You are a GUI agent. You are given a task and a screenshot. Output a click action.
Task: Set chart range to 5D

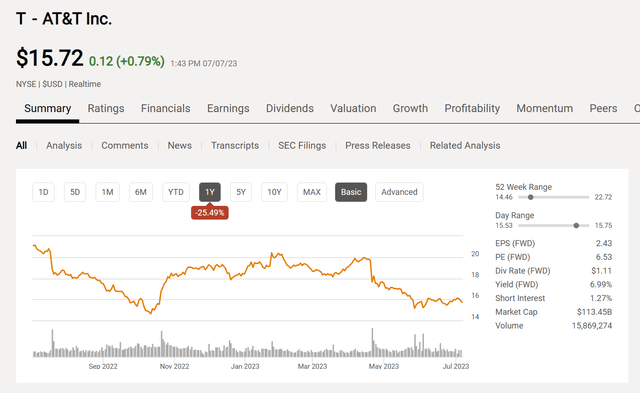(x=75, y=192)
